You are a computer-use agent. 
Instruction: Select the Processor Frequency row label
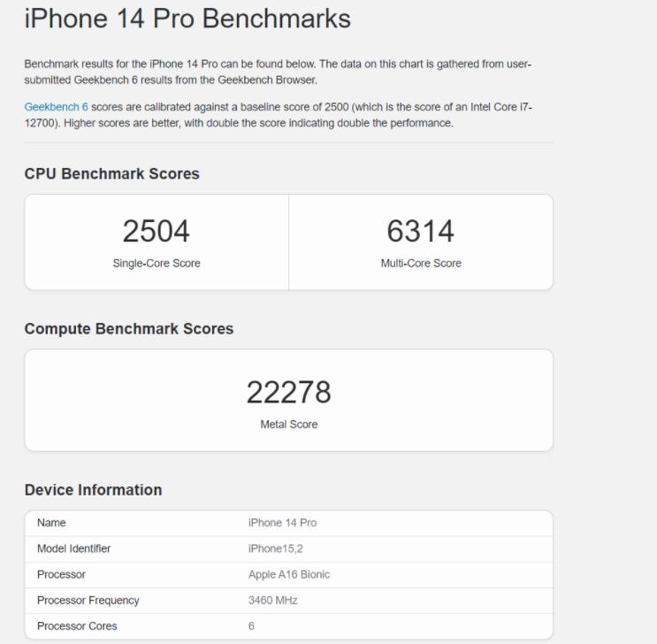pyautogui.click(x=88, y=601)
